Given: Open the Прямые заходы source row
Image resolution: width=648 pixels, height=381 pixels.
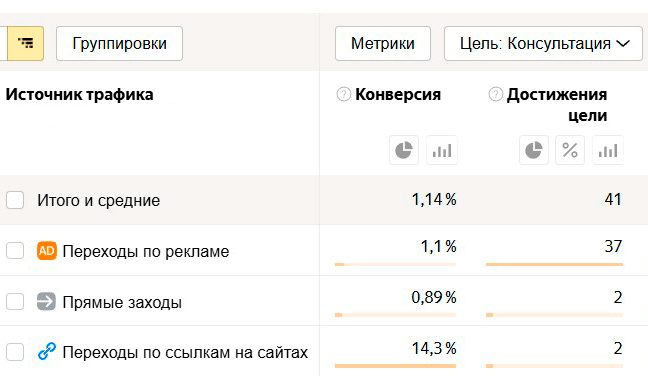Looking at the screenshot, I should pyautogui.click(x=122, y=302).
